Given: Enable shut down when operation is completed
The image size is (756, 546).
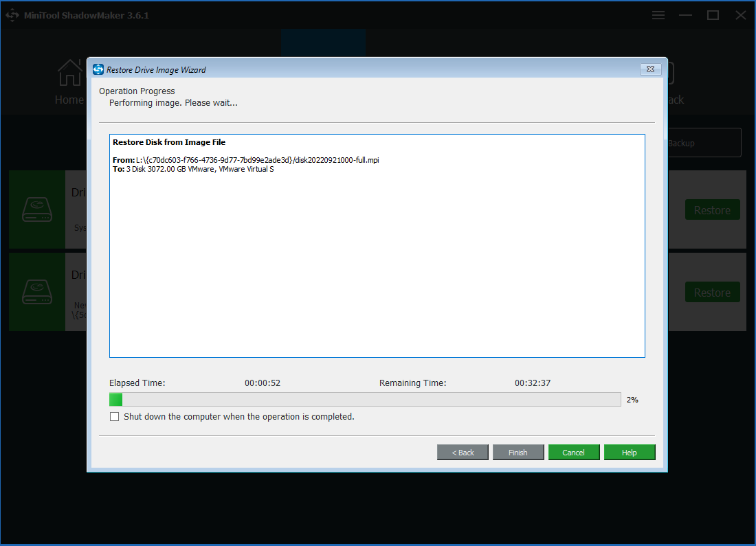Looking at the screenshot, I should [114, 416].
